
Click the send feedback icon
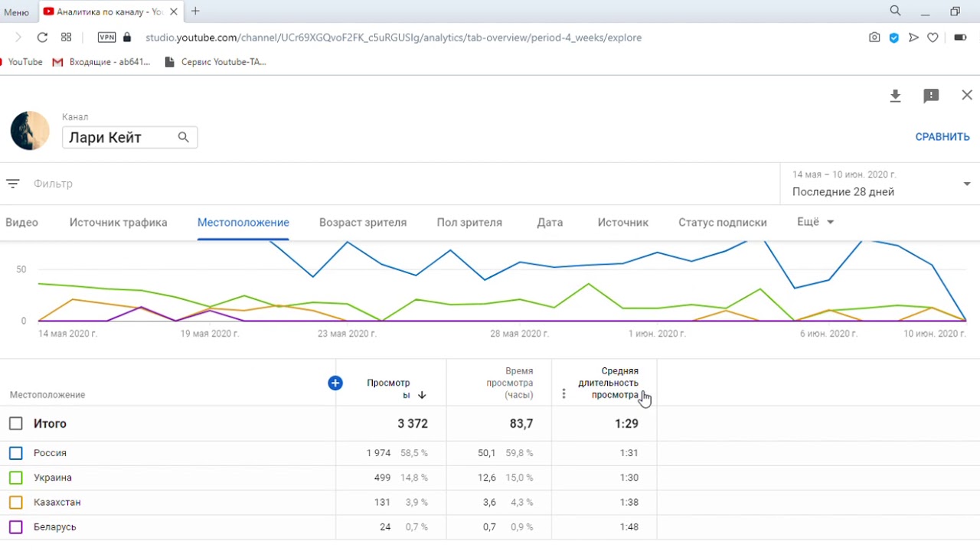click(931, 96)
